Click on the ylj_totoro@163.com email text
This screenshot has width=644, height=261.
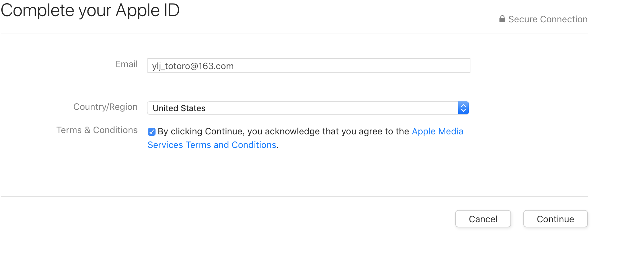pyautogui.click(x=193, y=66)
